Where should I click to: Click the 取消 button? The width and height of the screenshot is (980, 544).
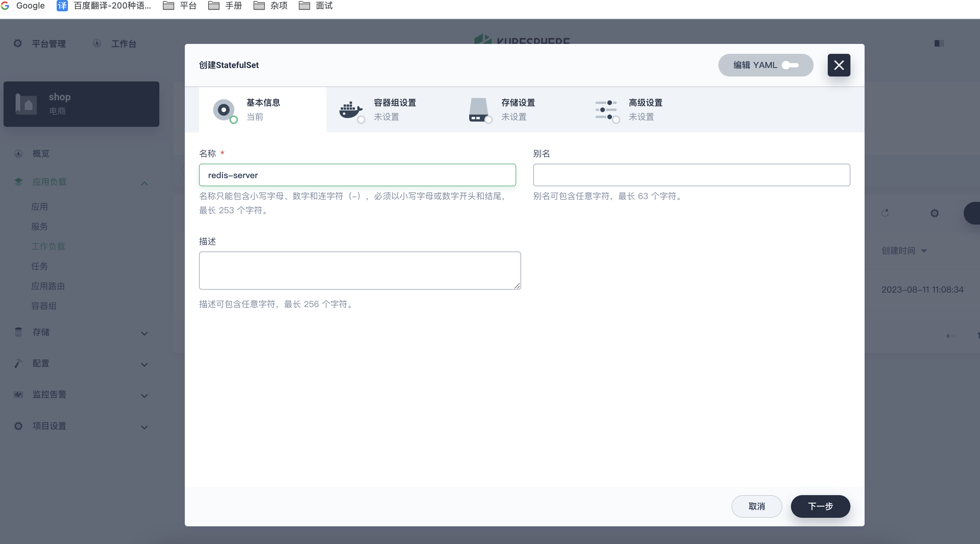click(x=756, y=506)
